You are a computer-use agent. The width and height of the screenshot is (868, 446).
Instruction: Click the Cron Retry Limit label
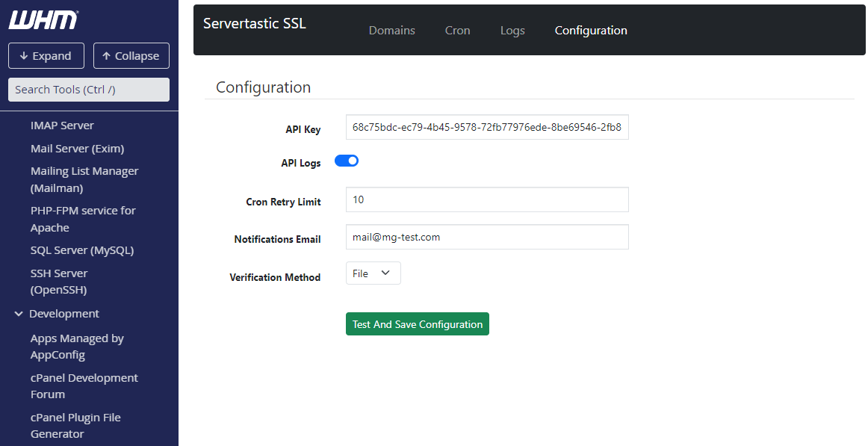click(283, 202)
